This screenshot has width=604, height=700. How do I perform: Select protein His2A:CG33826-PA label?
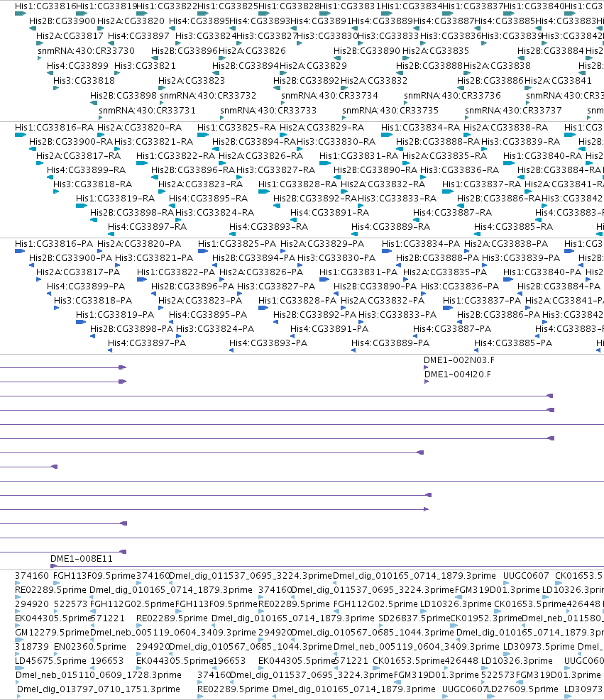coord(261,272)
